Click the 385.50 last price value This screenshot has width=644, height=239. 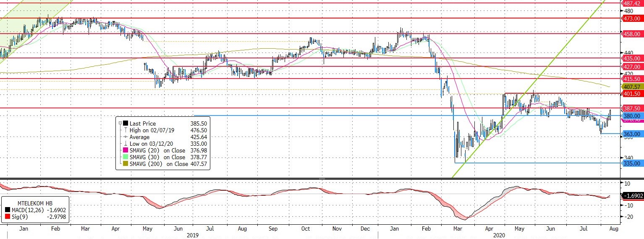[x=199, y=123]
